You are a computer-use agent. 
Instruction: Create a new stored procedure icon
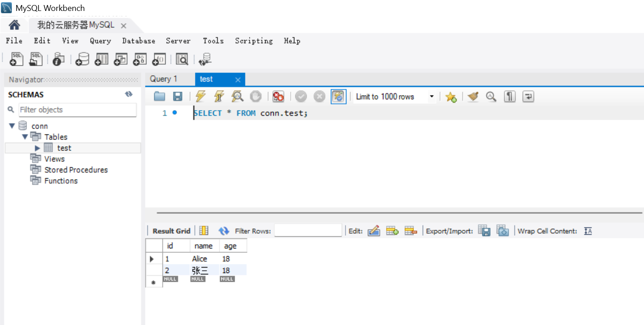pos(140,59)
